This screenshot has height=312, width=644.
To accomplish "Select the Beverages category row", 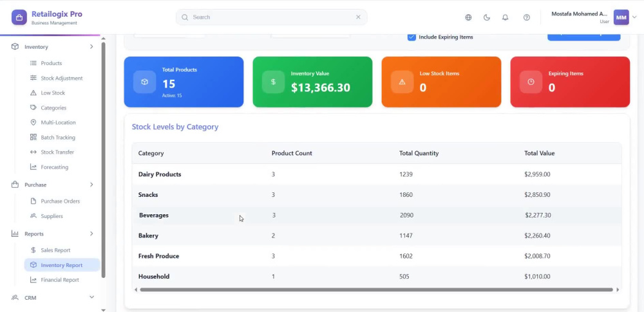I will [x=377, y=215].
